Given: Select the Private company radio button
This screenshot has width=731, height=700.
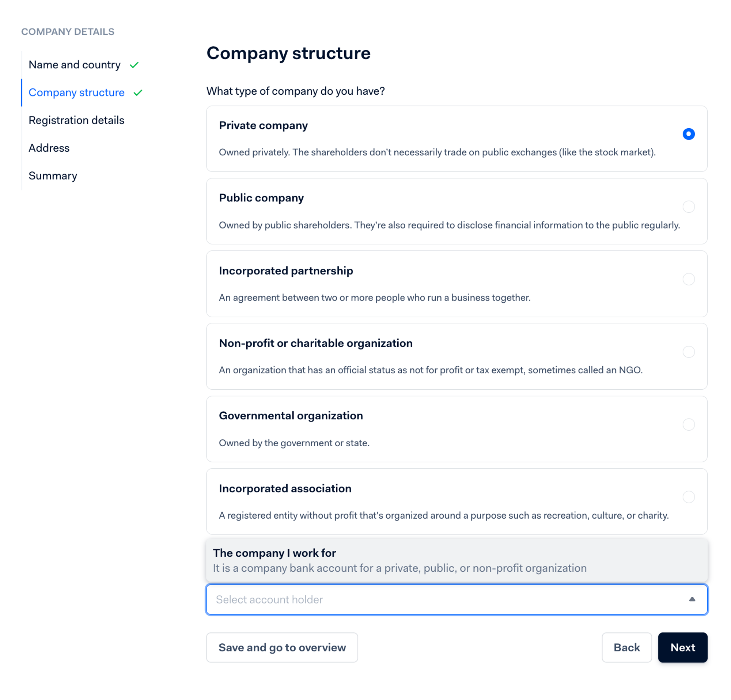Looking at the screenshot, I should pos(689,134).
